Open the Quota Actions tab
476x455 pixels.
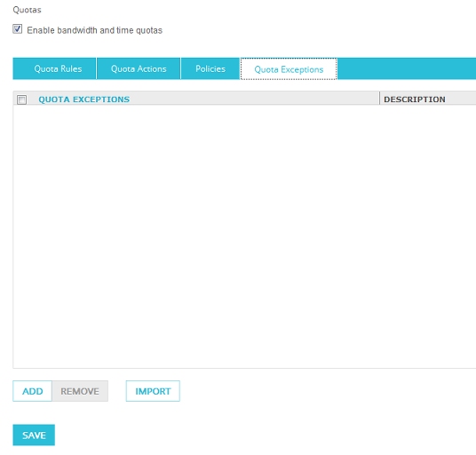tap(139, 68)
